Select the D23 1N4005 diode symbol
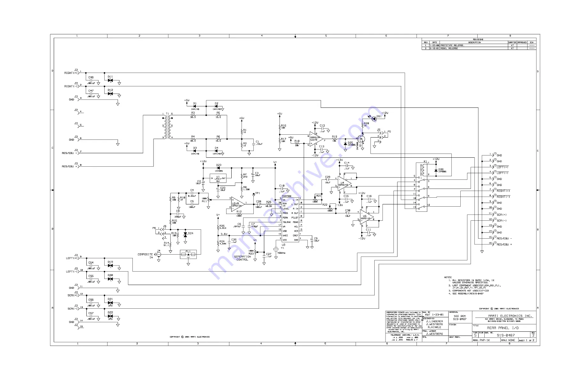The height and width of the screenshot is (380, 588). click(x=219, y=168)
